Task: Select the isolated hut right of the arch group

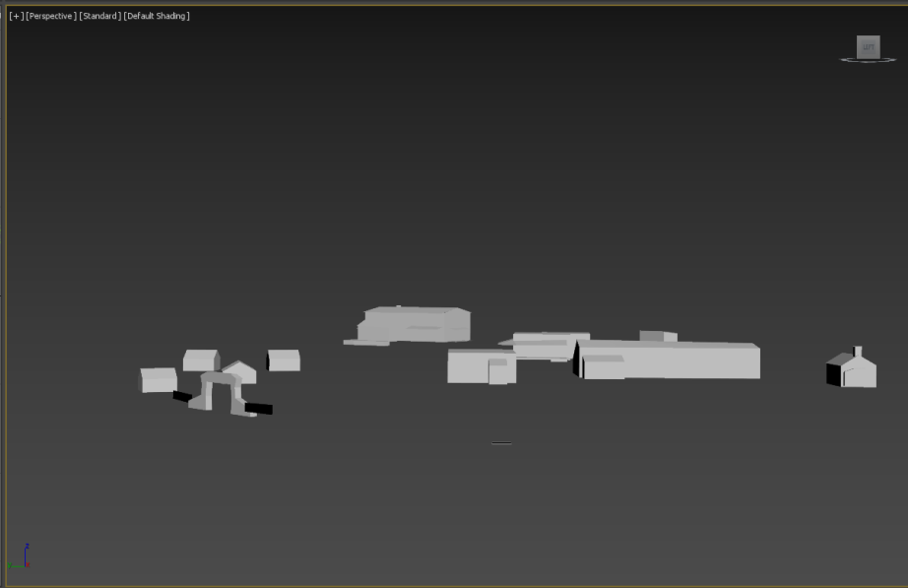Action: click(285, 360)
